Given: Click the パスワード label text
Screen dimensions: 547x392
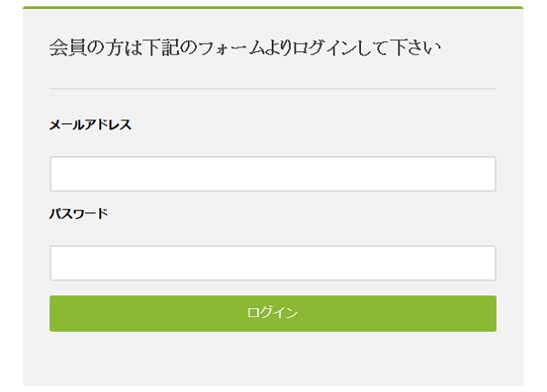Looking at the screenshot, I should [x=78, y=214].
